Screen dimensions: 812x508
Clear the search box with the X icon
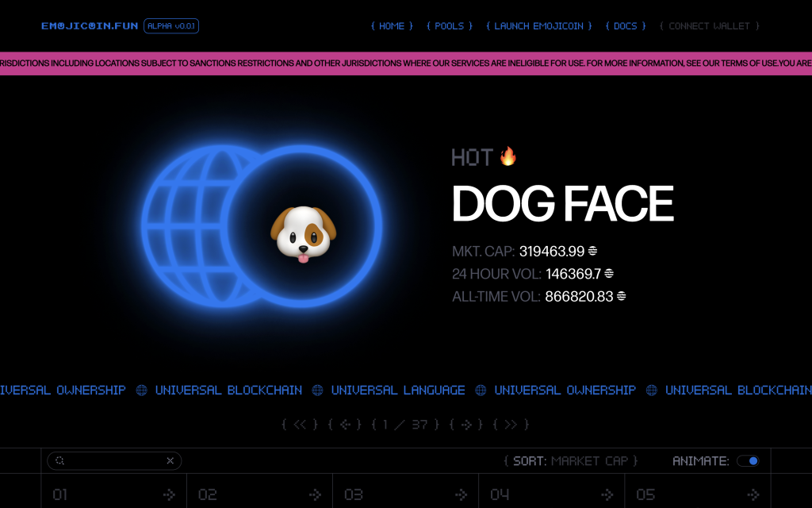(170, 460)
